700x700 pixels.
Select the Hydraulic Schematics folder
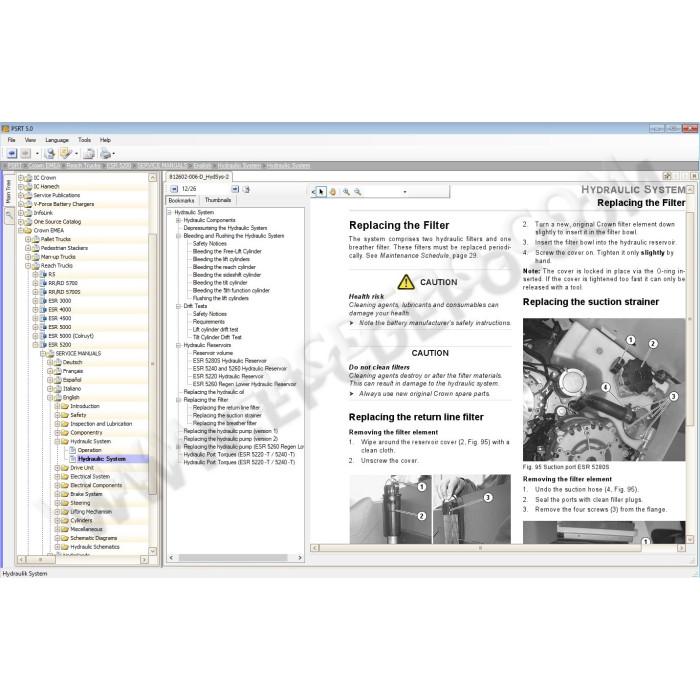[x=95, y=547]
